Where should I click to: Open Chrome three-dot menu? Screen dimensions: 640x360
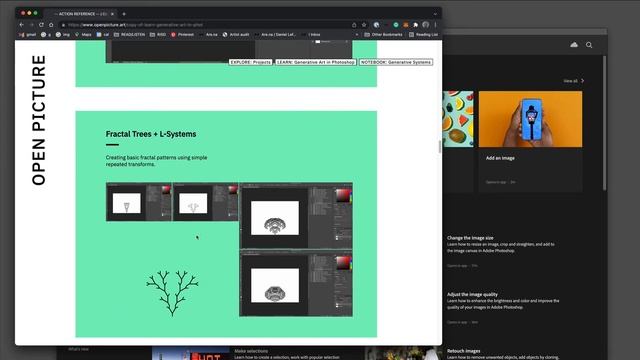436,25
